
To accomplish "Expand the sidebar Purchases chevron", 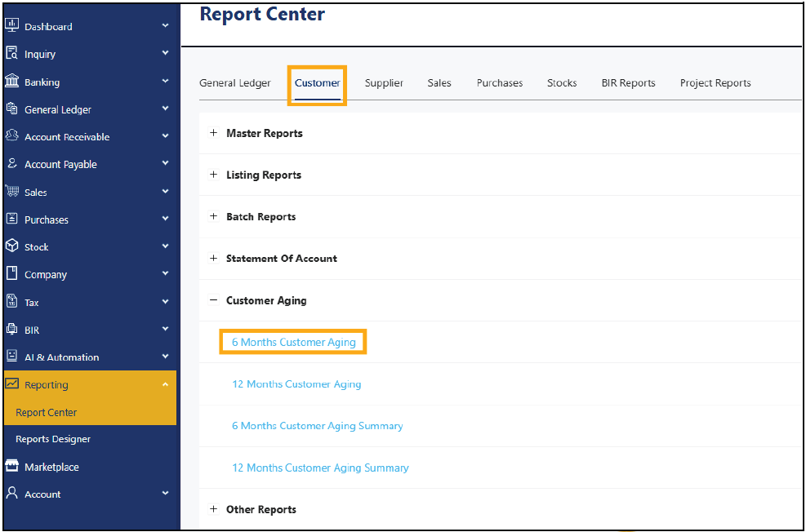I will pos(165,219).
